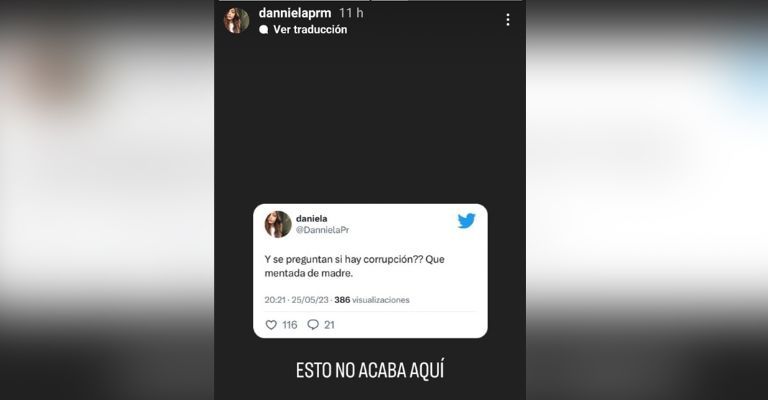Tap the Twitter bird logo
768x400 pixels.
point(466,221)
